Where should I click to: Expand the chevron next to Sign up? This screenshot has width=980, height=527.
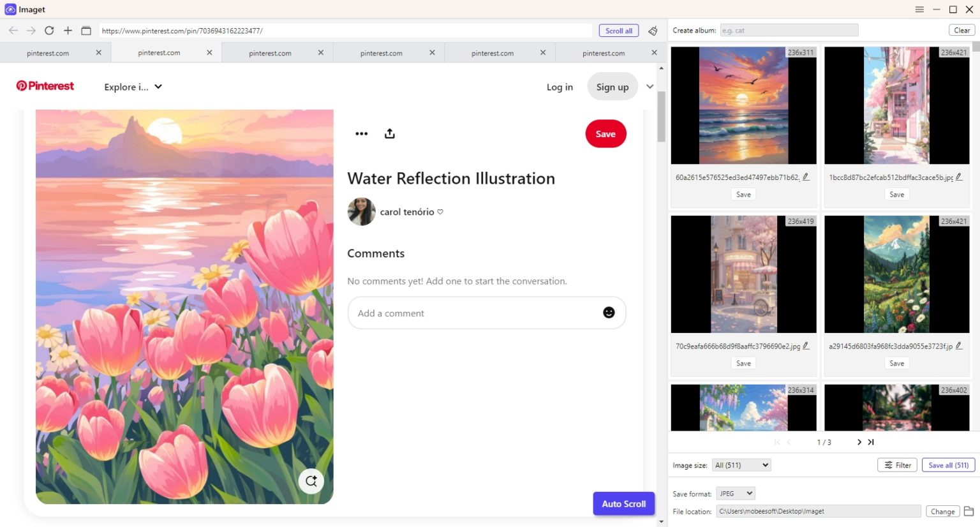650,87
